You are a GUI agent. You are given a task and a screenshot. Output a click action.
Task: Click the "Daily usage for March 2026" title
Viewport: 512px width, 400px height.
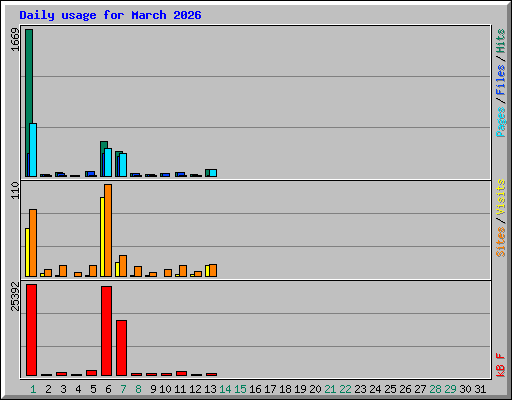(110, 15)
